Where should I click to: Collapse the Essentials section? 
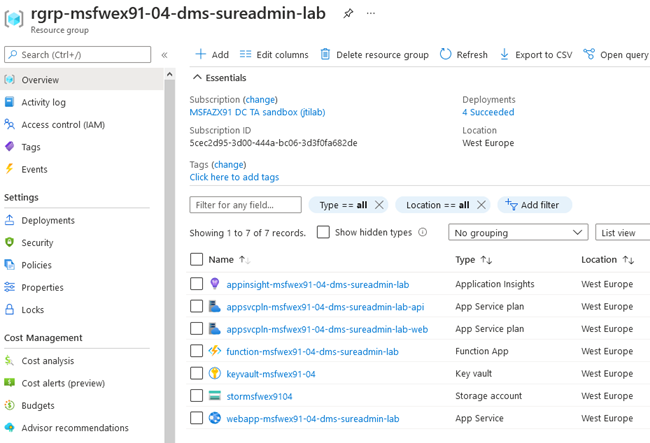point(220,77)
